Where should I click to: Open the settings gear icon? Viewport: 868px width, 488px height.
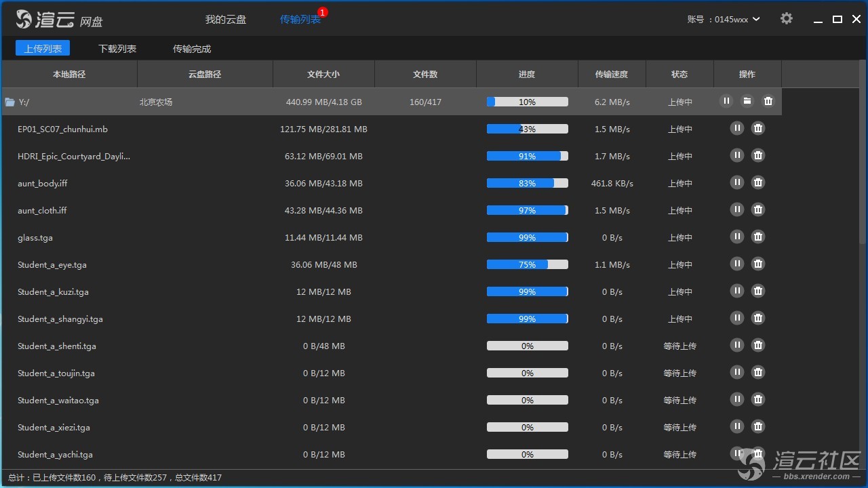pos(786,19)
